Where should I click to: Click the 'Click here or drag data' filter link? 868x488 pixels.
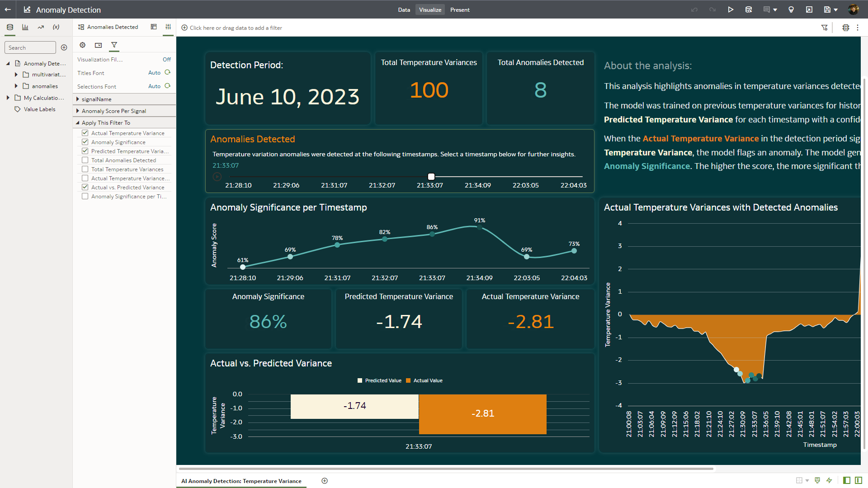[x=231, y=28]
